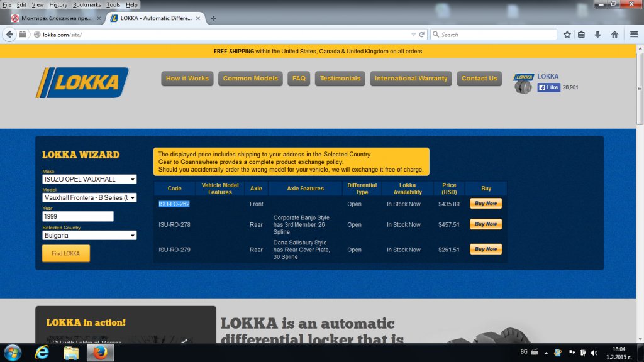644x362 pixels.
Task: Open the How it Works page
Action: (x=187, y=79)
